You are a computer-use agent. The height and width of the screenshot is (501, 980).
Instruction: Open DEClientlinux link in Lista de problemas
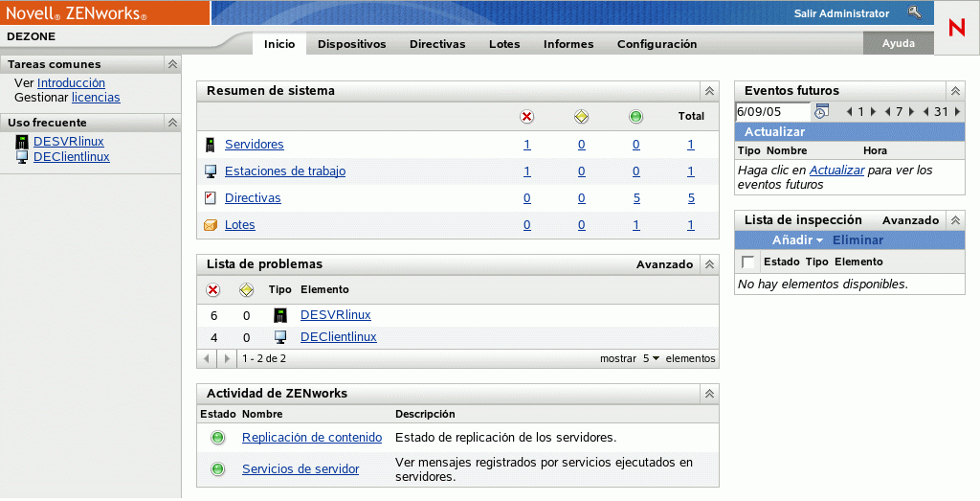coord(339,337)
